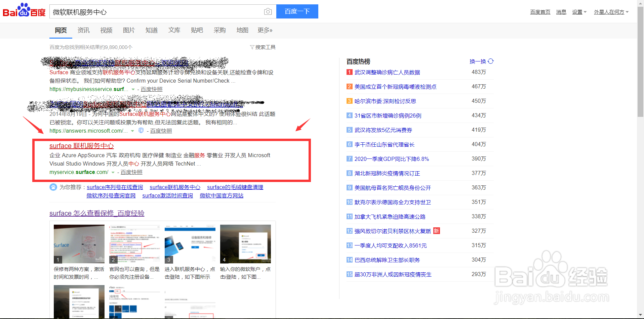
Task: Click the vertical page scrollbar thumb
Action: coord(641,61)
